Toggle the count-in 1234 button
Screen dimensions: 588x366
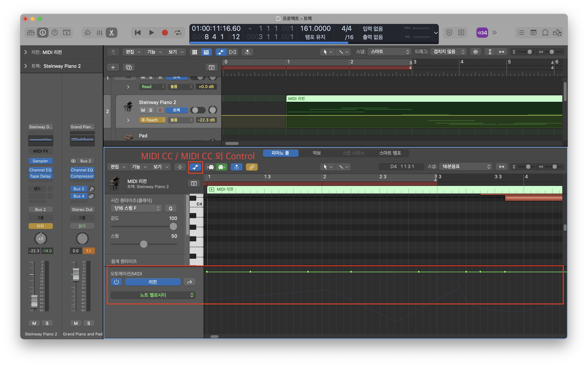[482, 33]
